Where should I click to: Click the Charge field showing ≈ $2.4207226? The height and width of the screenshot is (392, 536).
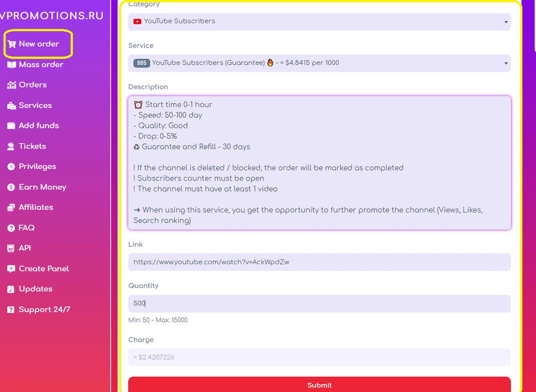coord(319,357)
